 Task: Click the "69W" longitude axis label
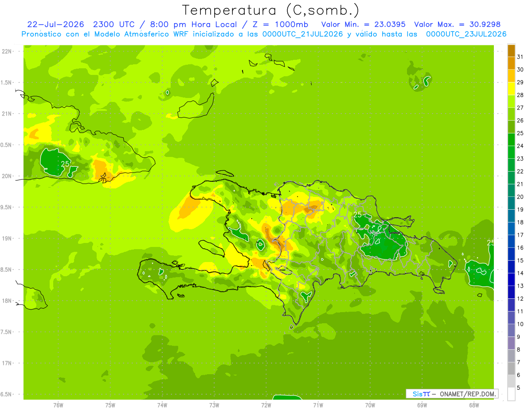coord(422,405)
